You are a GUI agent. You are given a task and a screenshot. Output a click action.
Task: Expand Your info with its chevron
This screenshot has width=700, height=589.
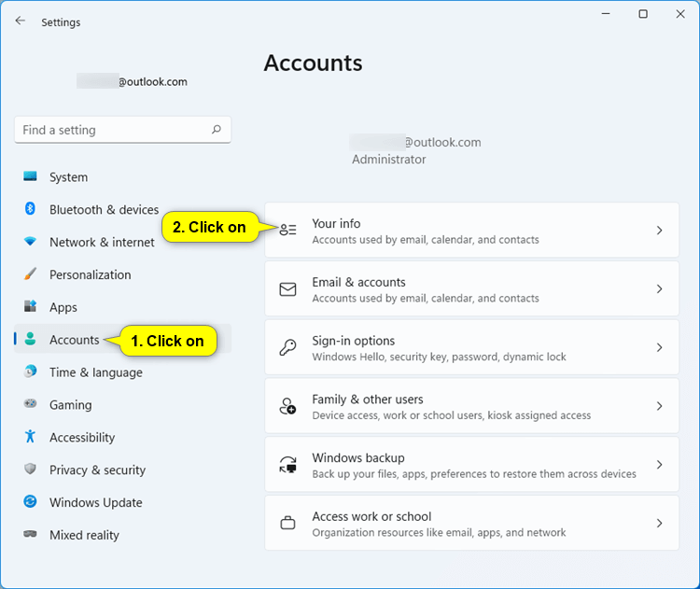click(659, 231)
